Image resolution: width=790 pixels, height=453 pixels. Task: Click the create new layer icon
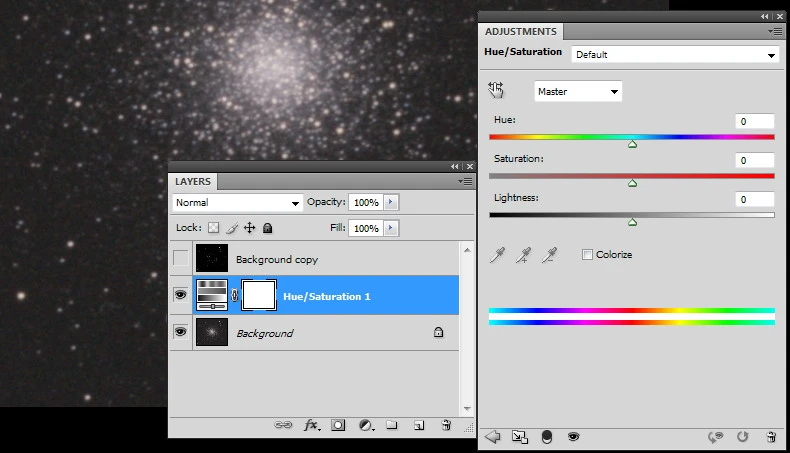coord(418,425)
